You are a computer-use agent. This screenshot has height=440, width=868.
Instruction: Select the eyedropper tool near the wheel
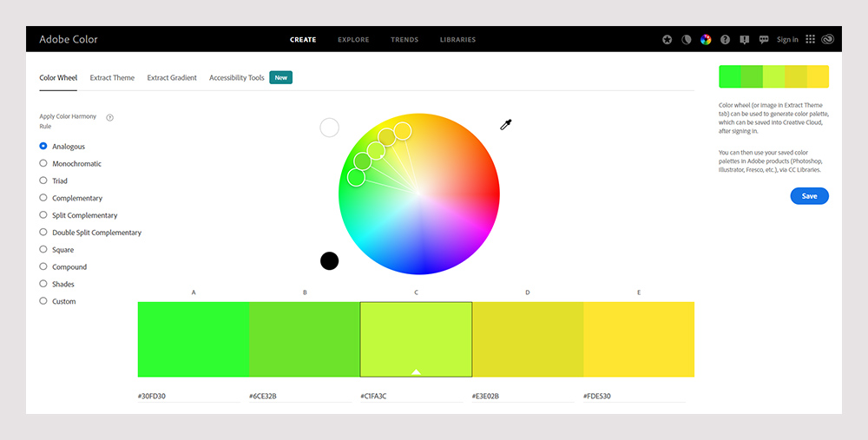coord(506,124)
